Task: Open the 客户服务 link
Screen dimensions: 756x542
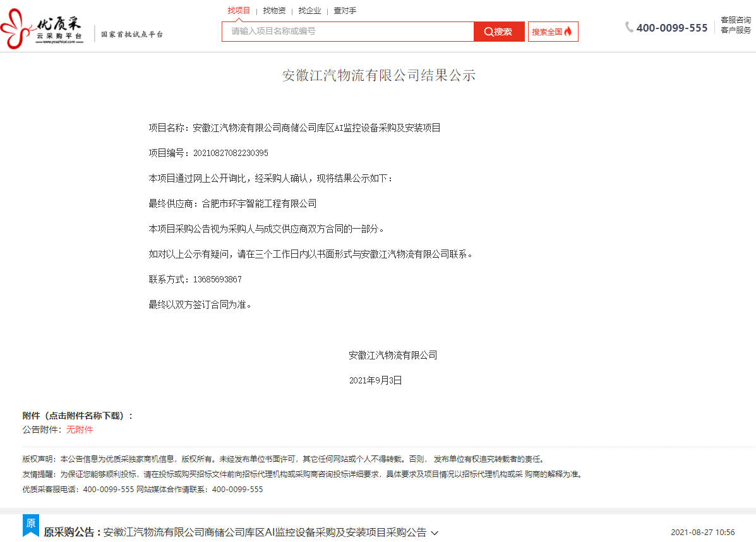Action: click(736, 30)
